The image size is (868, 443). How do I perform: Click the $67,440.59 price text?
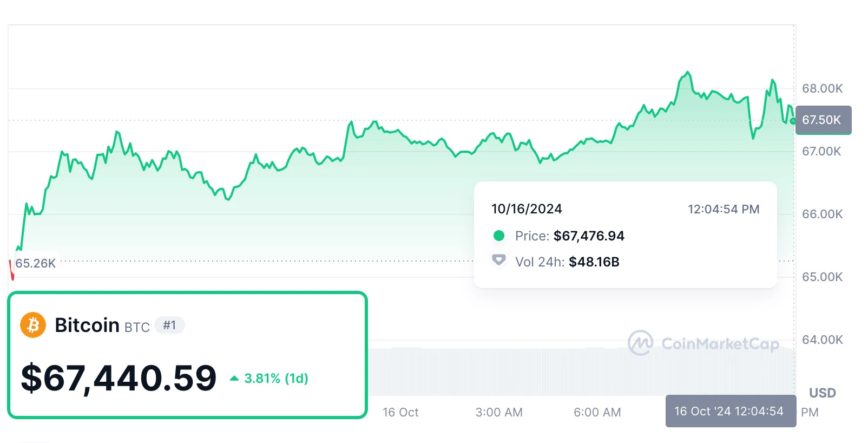point(119,379)
